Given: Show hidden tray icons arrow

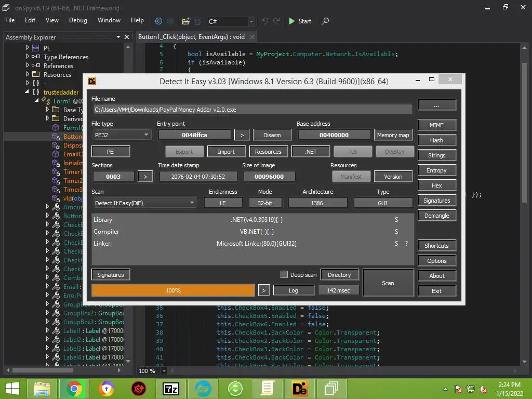Looking at the screenshot, I should [x=445, y=389].
